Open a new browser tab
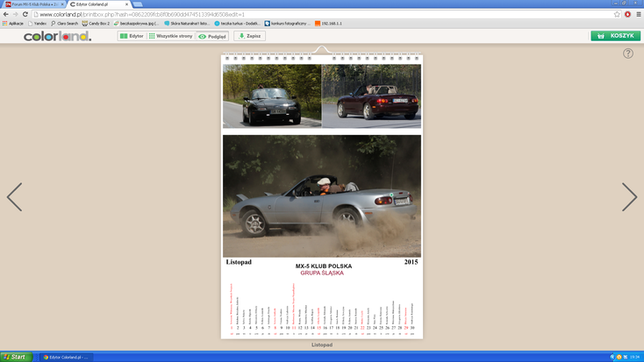This screenshot has height=362, width=644. [x=138, y=4]
